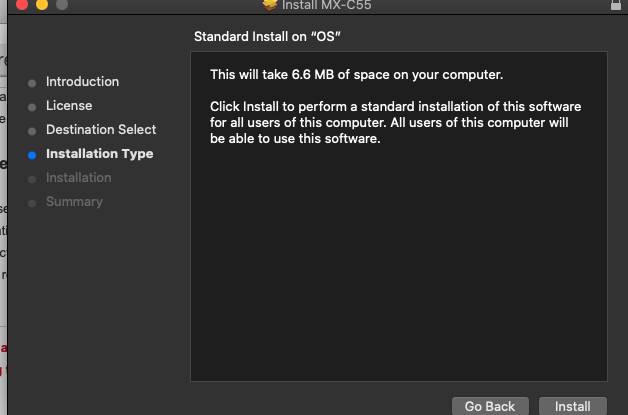This screenshot has width=628, height=415.
Task: Click the bullet next to Introduction
Action: click(32, 83)
